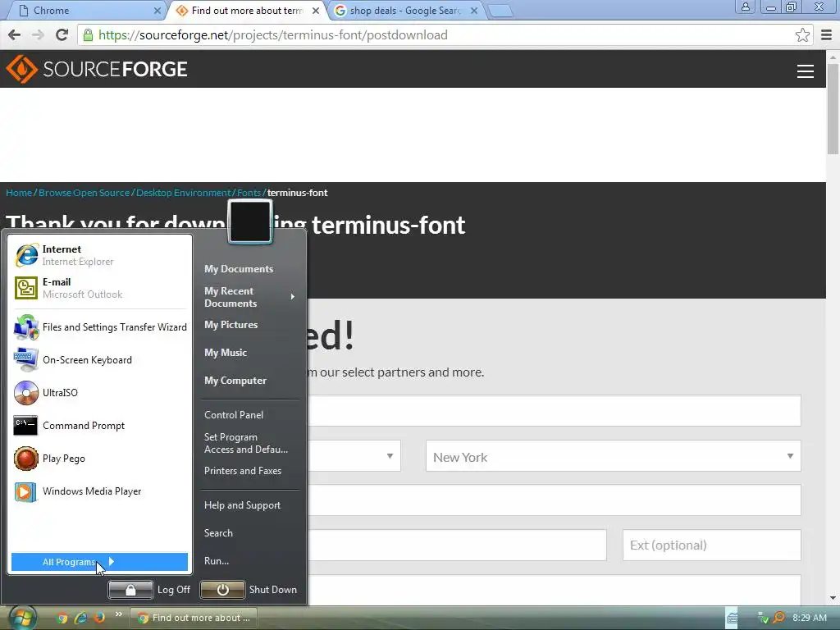Go back in browser
This screenshot has width=840, height=630.
point(15,35)
